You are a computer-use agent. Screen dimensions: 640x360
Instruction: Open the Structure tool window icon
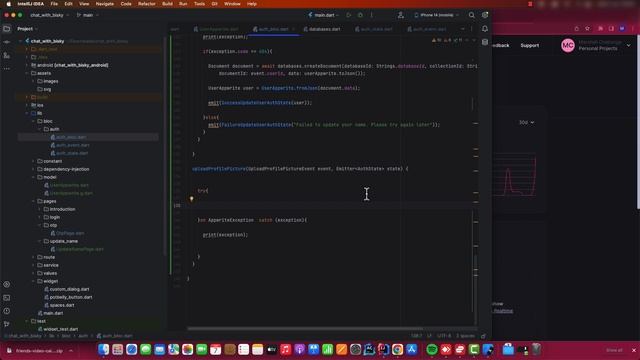point(7,56)
